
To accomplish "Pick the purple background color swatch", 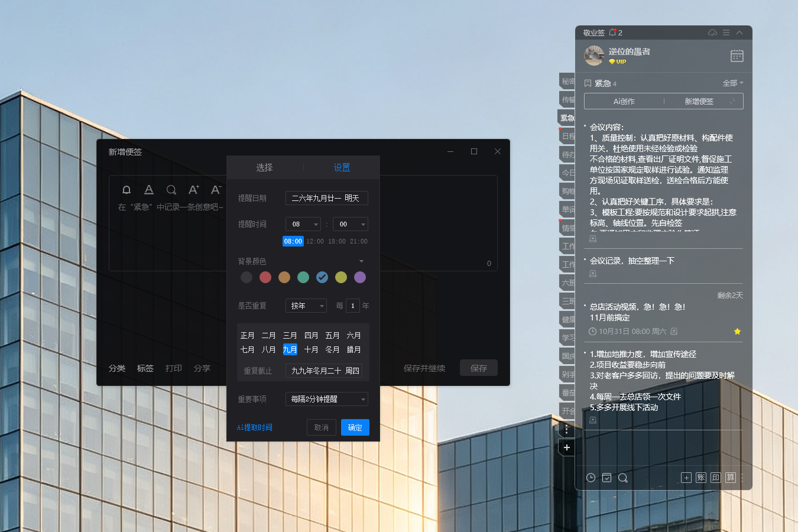I will point(360,277).
